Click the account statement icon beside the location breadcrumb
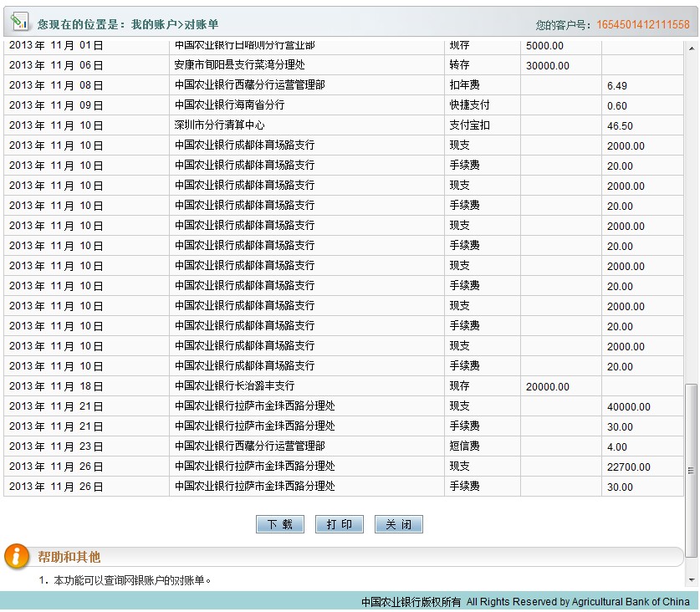700x612 pixels. (x=19, y=21)
